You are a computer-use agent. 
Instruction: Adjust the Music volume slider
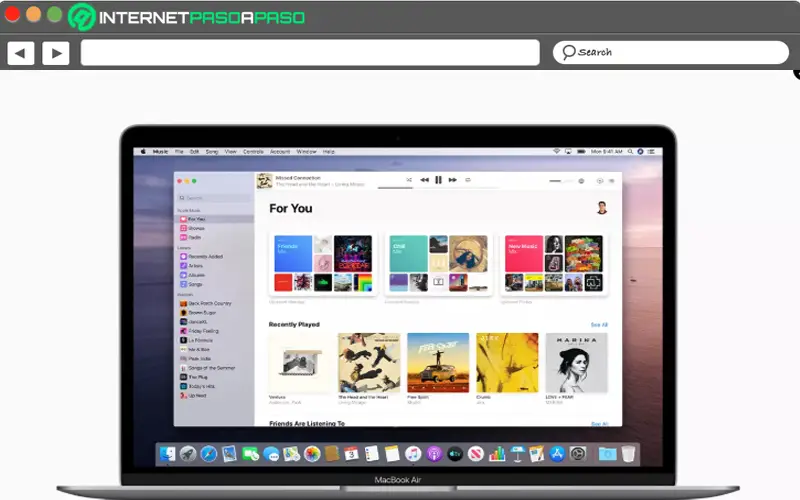561,181
